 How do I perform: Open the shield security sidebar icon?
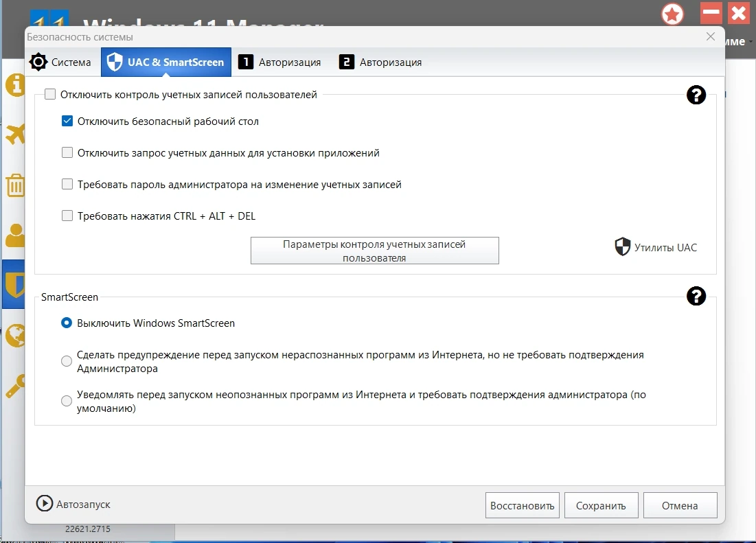(14, 284)
